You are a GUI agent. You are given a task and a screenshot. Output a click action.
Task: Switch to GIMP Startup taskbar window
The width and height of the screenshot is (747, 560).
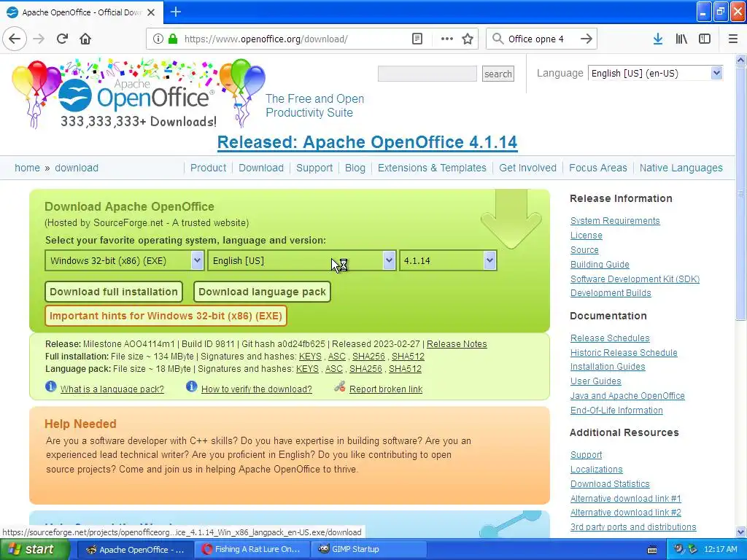(x=368, y=550)
